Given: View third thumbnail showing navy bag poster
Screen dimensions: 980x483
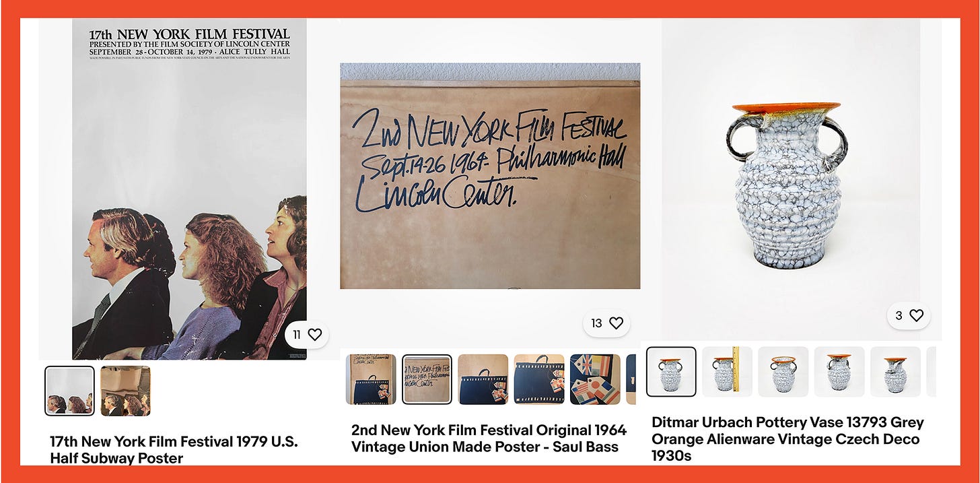Looking at the screenshot, I should tap(483, 379).
